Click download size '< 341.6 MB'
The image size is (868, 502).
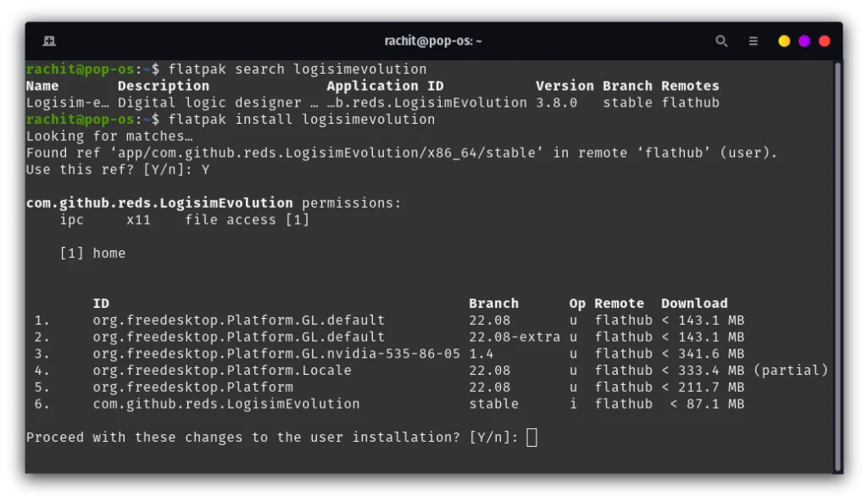point(703,354)
